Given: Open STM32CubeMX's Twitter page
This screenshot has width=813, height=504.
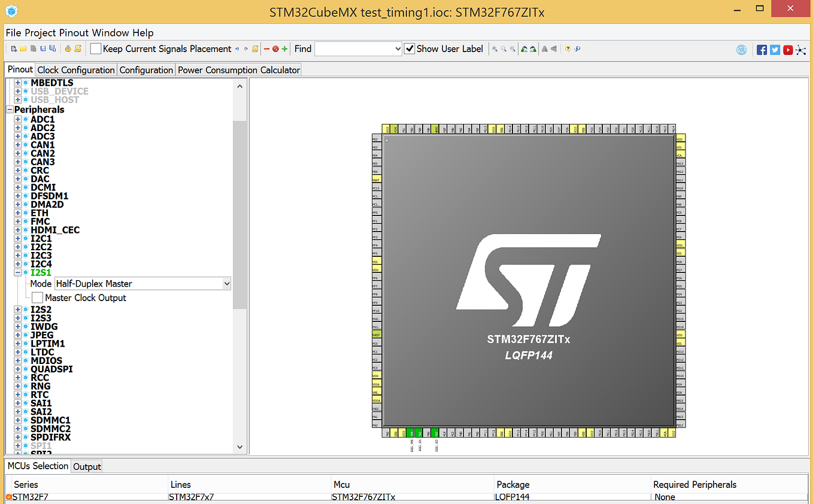Looking at the screenshot, I should pyautogui.click(x=774, y=50).
